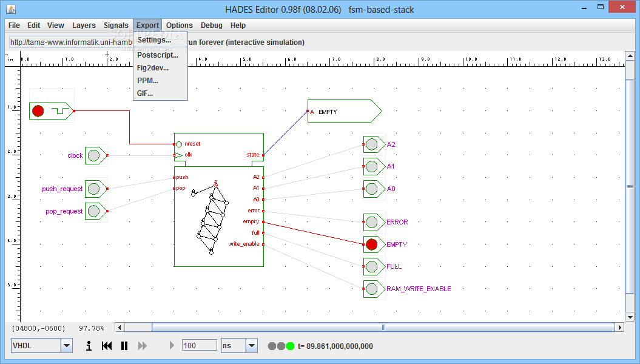640x364 pixels.
Task: Toggle the clock input pin
Action: coord(94,155)
